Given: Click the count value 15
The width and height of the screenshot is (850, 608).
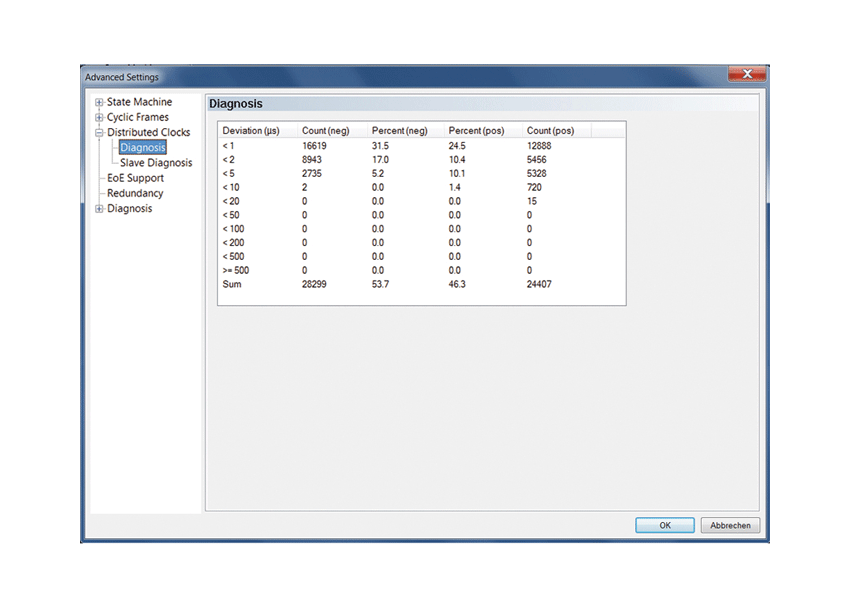Looking at the screenshot, I should coord(532,201).
